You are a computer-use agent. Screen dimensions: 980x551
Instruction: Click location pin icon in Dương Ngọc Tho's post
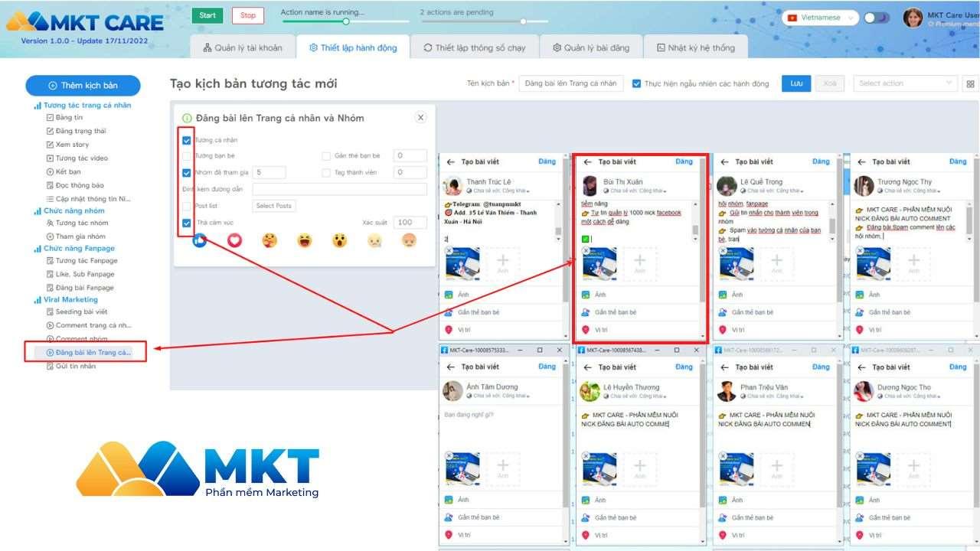tap(860, 535)
